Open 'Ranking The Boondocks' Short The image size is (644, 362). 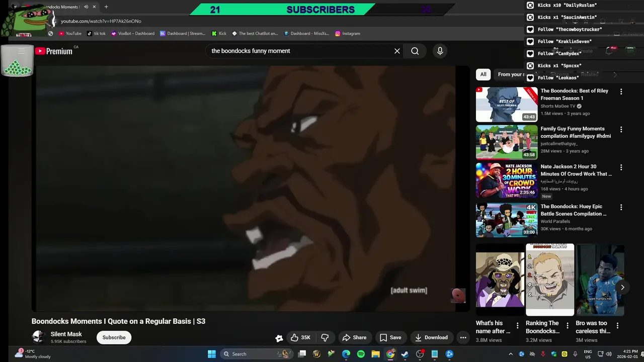pos(550,279)
